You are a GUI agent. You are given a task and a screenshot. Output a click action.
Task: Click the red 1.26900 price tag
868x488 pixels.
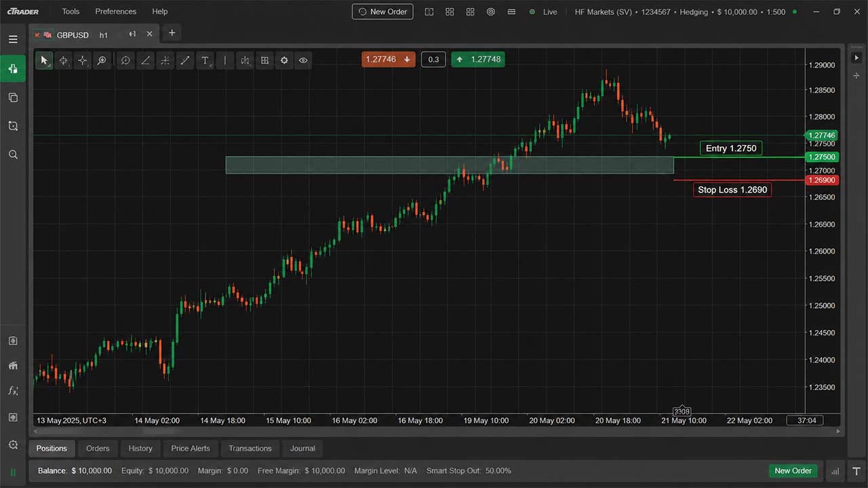[821, 180]
